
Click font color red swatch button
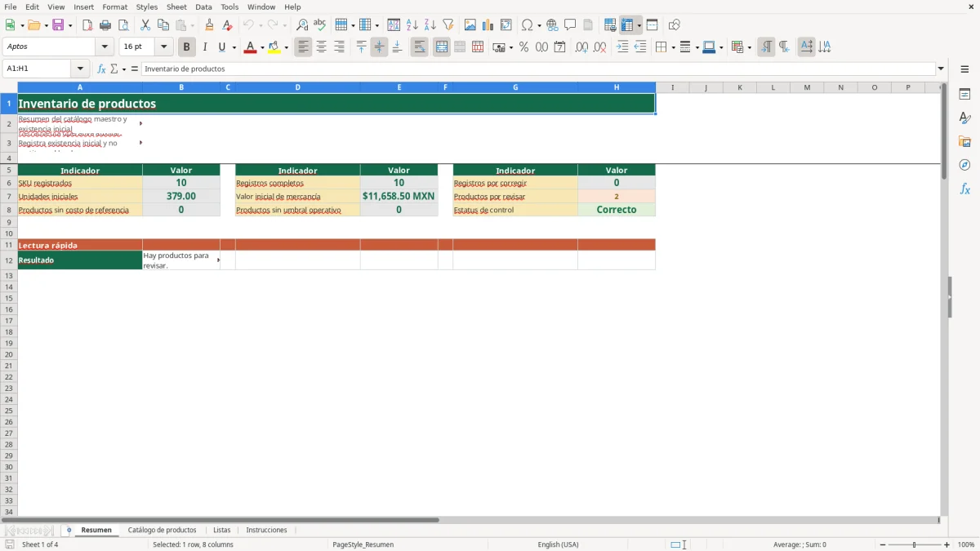(x=250, y=47)
